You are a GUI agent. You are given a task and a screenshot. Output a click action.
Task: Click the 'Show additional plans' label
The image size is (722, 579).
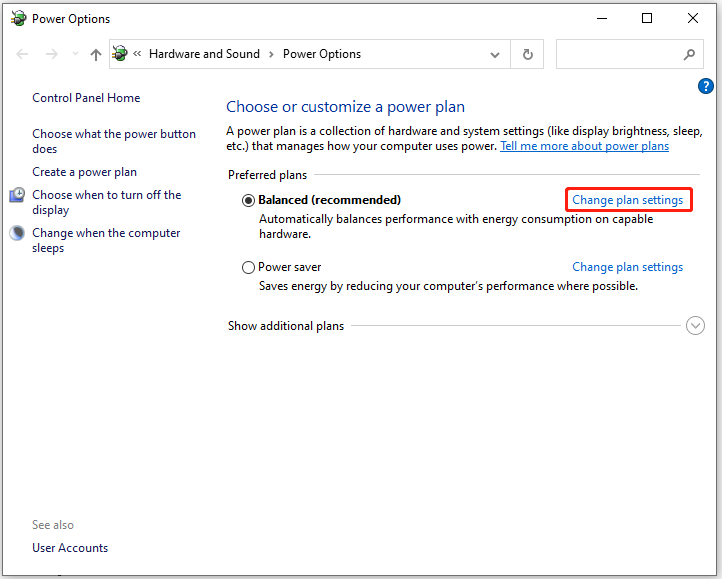286,326
